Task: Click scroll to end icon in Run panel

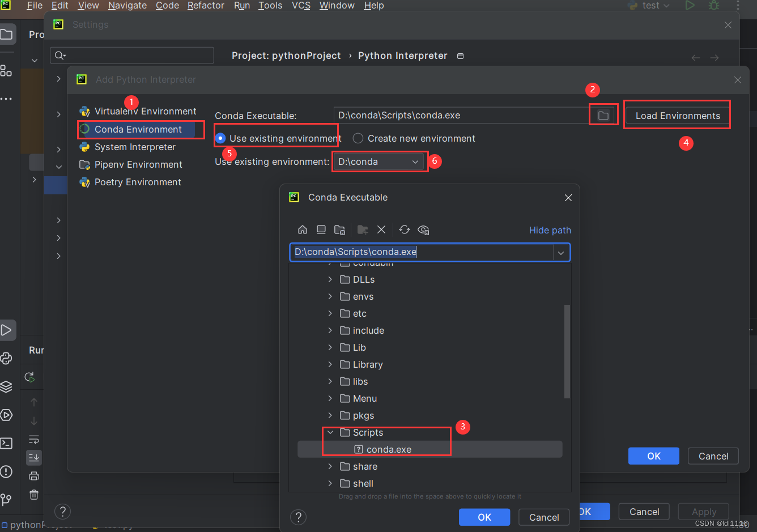Action: [34, 457]
